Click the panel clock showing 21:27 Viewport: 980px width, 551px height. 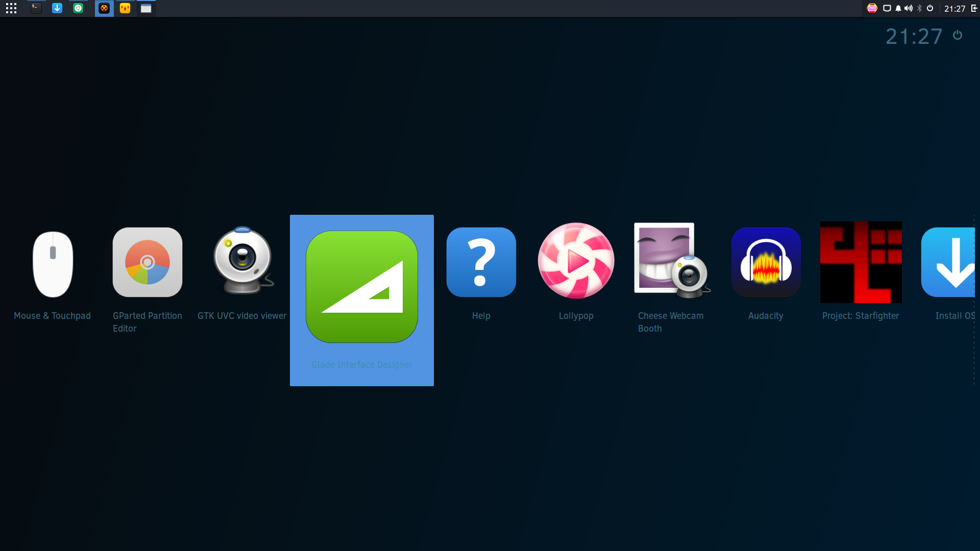pos(955,9)
